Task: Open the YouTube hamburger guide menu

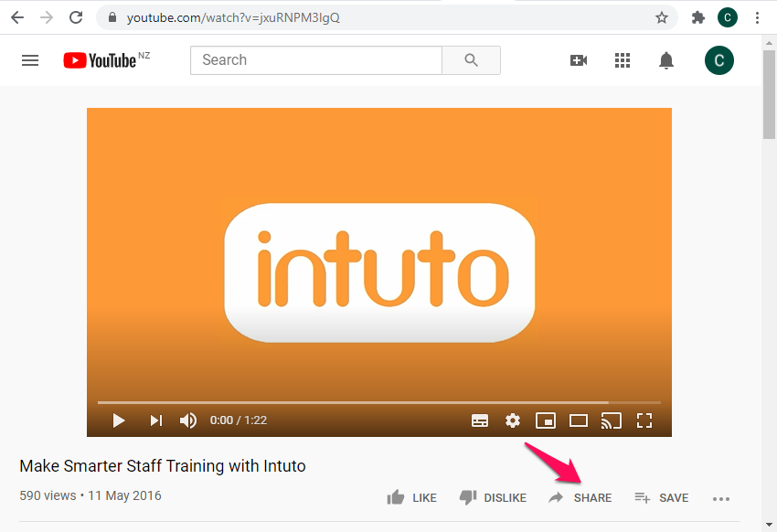Action: coord(30,60)
